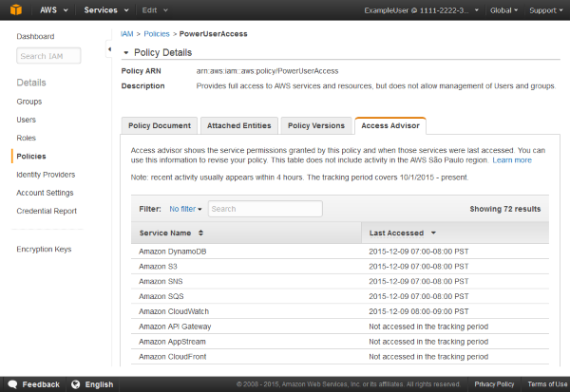
Task: Open Dashboard in the sidebar
Action: click(x=35, y=36)
